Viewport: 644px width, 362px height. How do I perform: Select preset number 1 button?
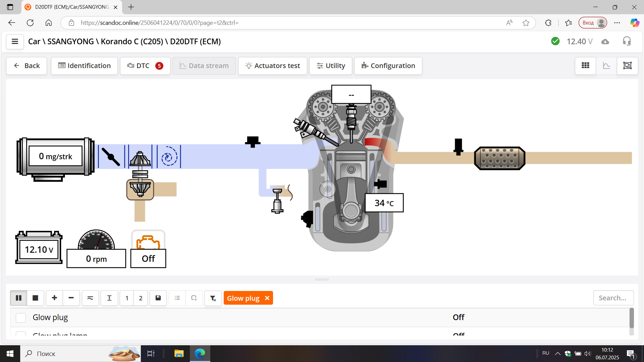coord(127,298)
